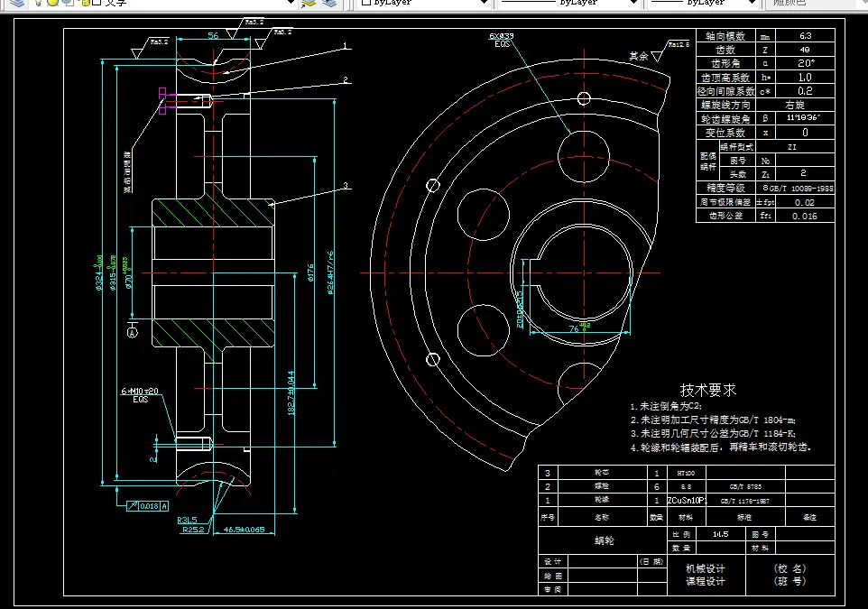Viewport: 868px width, 609px height.
Task: Click the layer color square beside 文字
Action: 97,2
